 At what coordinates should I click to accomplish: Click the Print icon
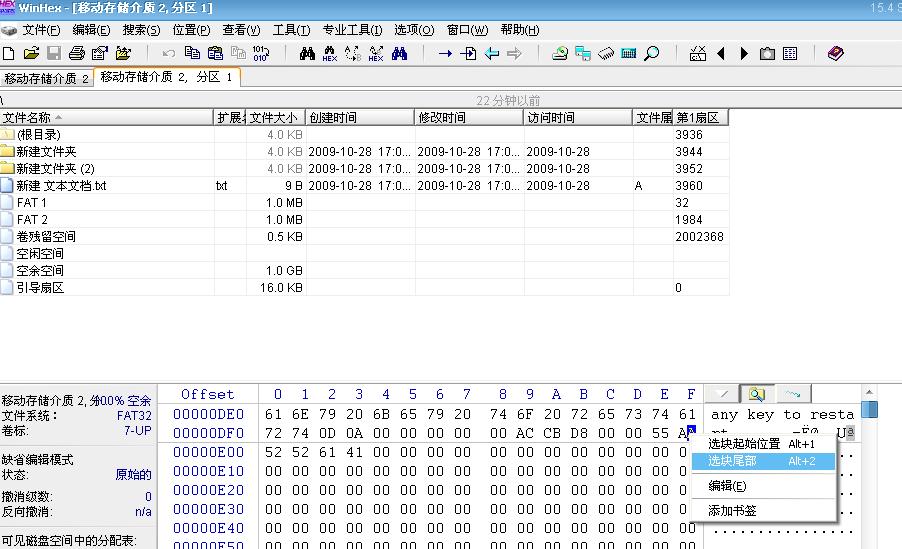pyautogui.click(x=77, y=54)
